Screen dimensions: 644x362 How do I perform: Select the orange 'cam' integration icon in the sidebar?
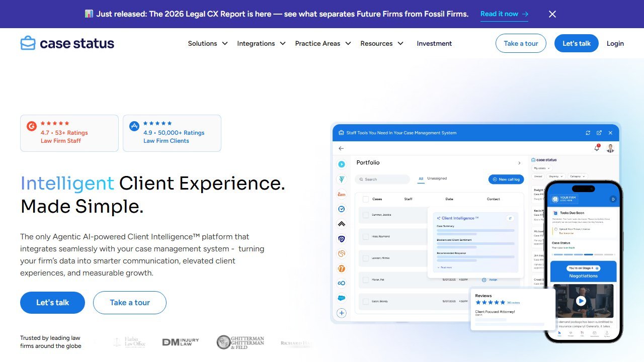pyautogui.click(x=342, y=194)
